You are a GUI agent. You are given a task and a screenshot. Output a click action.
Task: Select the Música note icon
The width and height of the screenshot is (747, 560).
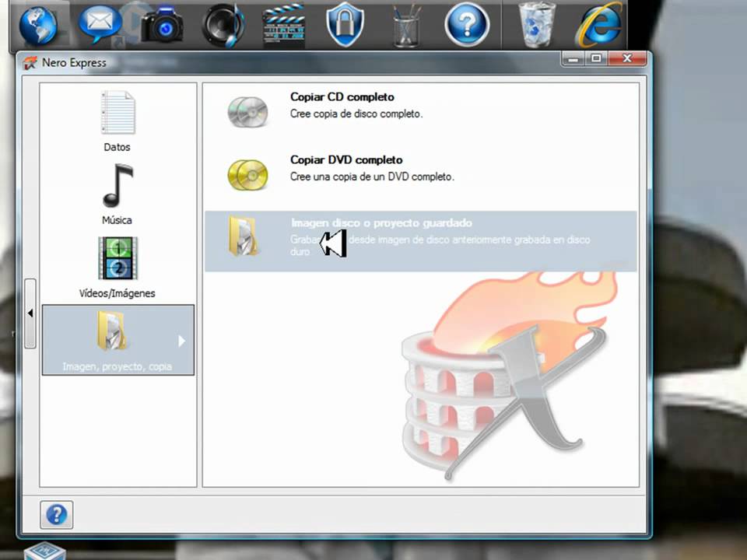click(117, 186)
